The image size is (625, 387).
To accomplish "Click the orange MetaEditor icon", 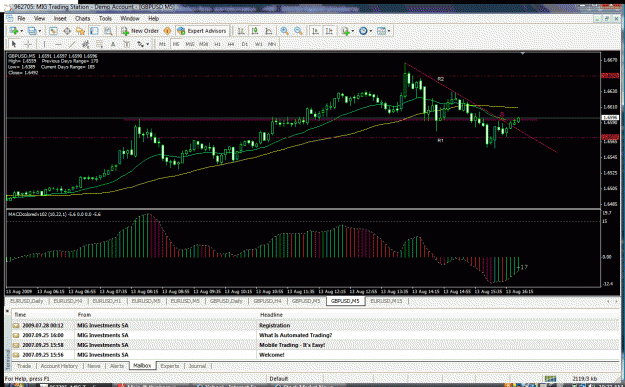I will coord(167,31).
